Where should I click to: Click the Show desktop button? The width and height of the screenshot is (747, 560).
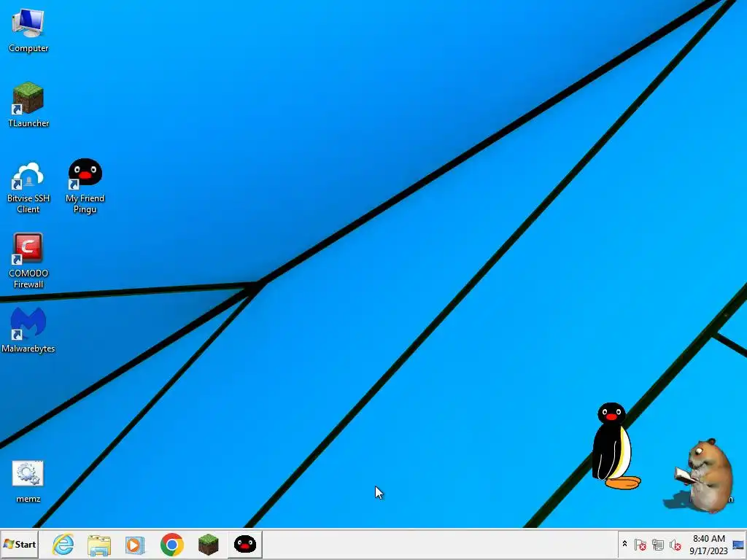point(738,544)
